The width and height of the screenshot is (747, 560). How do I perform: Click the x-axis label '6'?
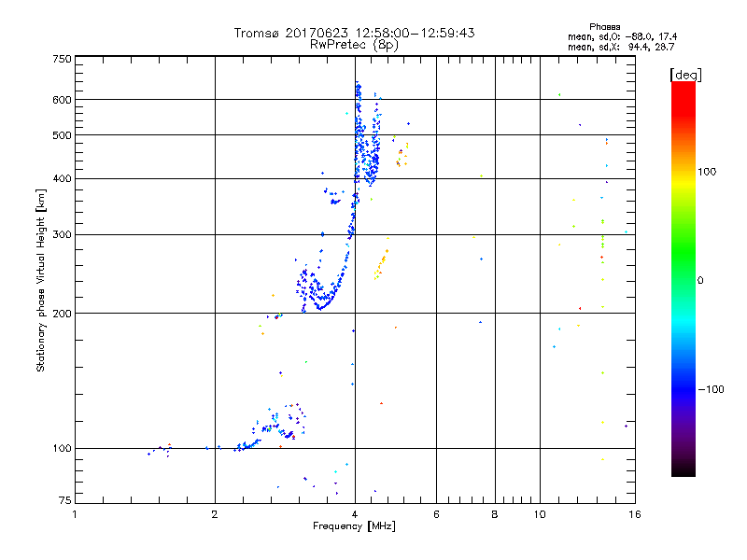tap(436, 514)
